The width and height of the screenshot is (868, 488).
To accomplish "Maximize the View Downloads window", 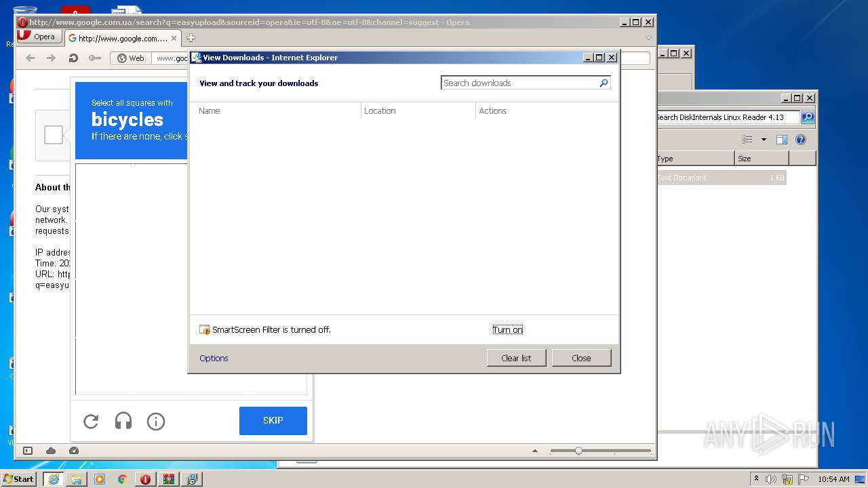I will point(599,58).
